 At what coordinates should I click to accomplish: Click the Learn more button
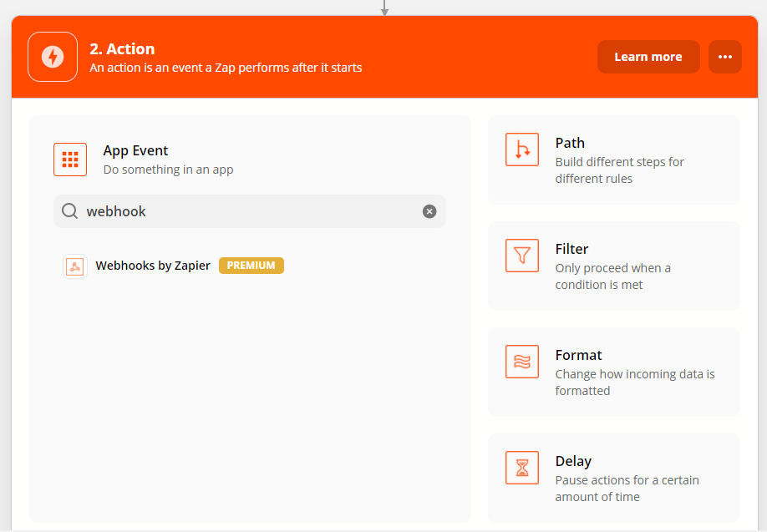pyautogui.click(x=648, y=57)
